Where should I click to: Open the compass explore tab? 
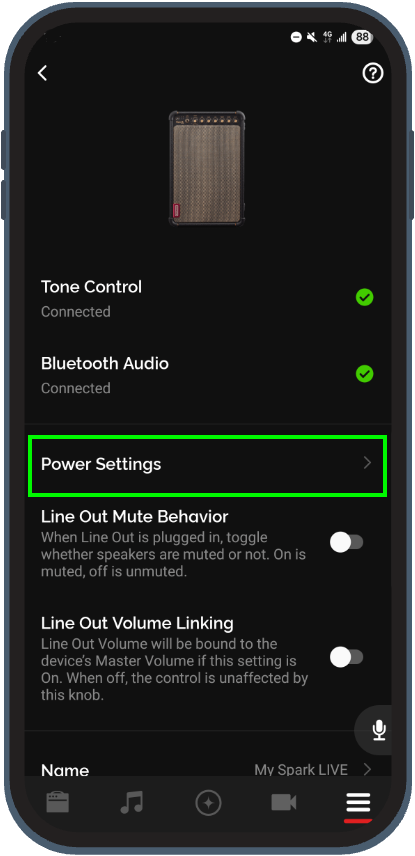[x=208, y=803]
